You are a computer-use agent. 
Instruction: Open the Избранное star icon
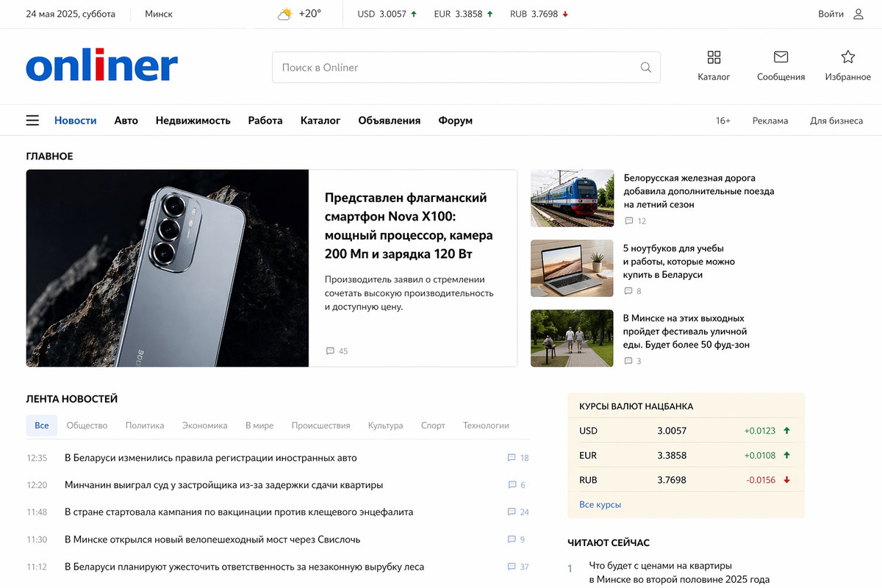847,57
